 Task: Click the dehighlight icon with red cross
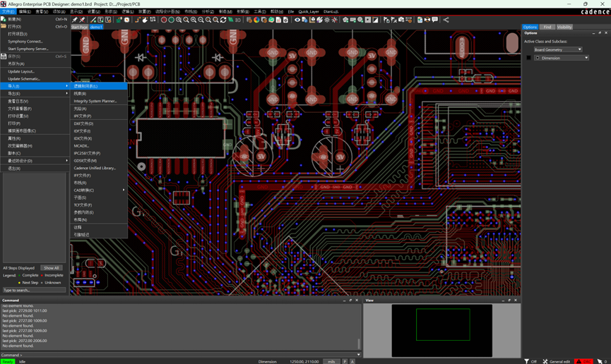[x=334, y=20]
